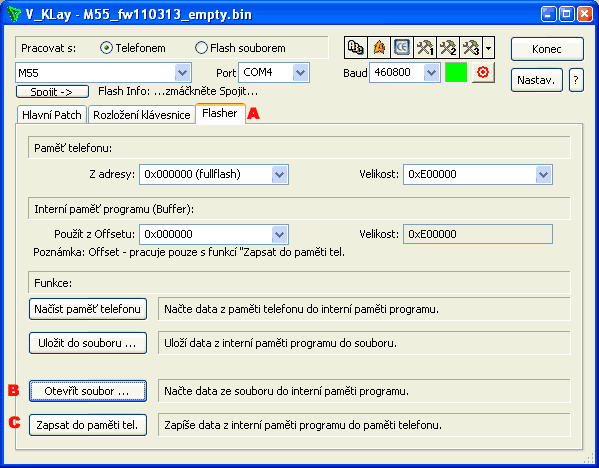Viewport: 599px width, 468px height.
Task: Click the Otevřít soubor ... button
Action: pos(88,391)
